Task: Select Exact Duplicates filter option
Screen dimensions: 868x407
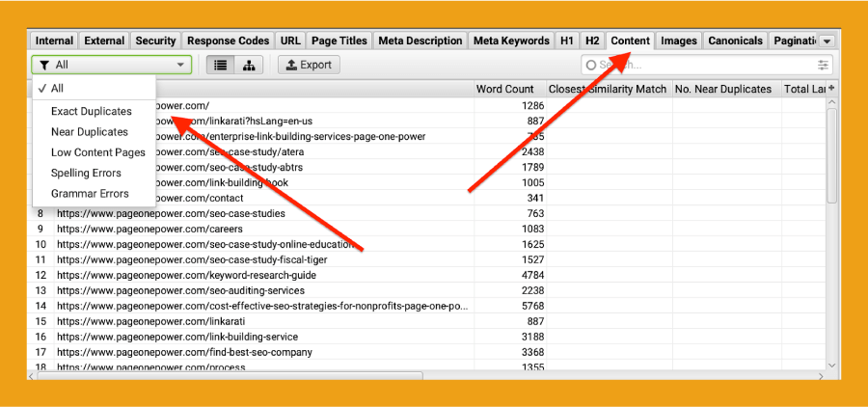Action: tap(91, 112)
